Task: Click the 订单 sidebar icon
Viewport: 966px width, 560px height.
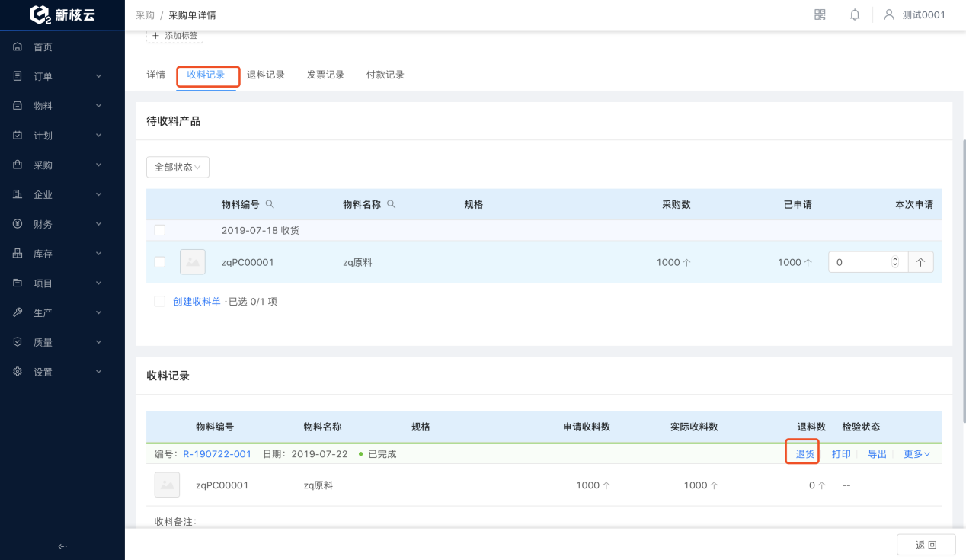Action: coord(18,76)
